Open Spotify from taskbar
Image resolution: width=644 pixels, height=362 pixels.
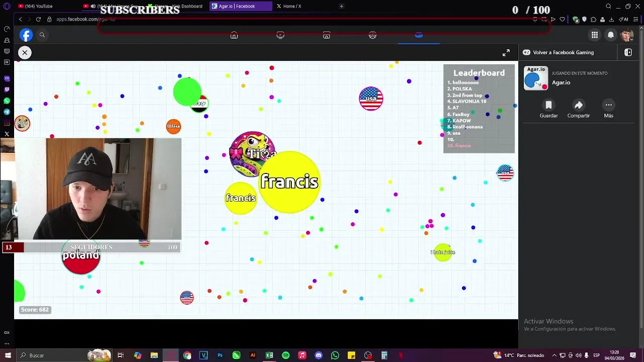[286, 355]
